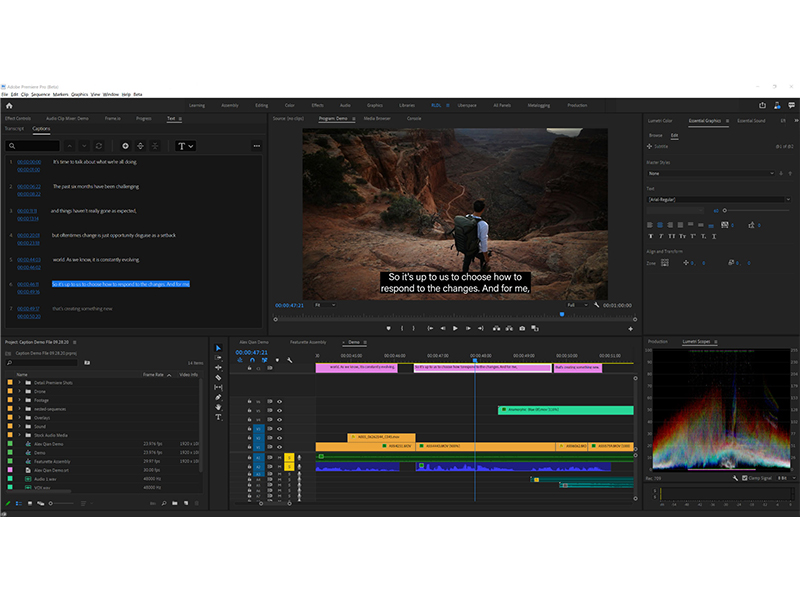This screenshot has height=600, width=800.
Task: Open the Sequence menu
Action: [40, 94]
